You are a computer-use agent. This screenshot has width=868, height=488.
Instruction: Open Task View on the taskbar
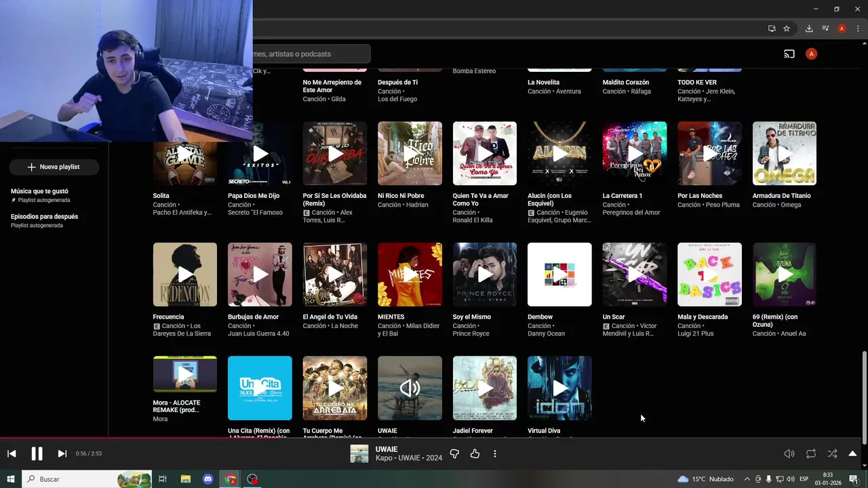163,479
